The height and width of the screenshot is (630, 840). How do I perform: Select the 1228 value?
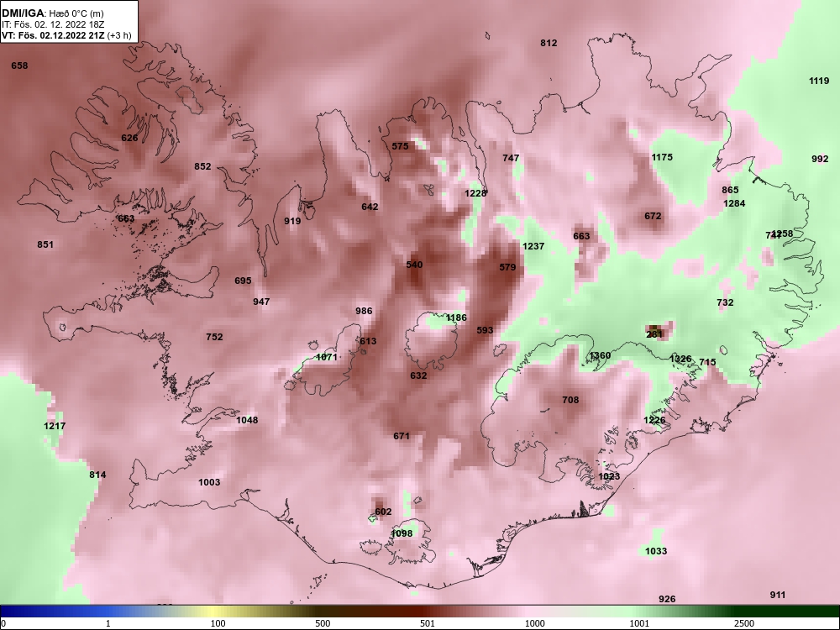point(475,194)
